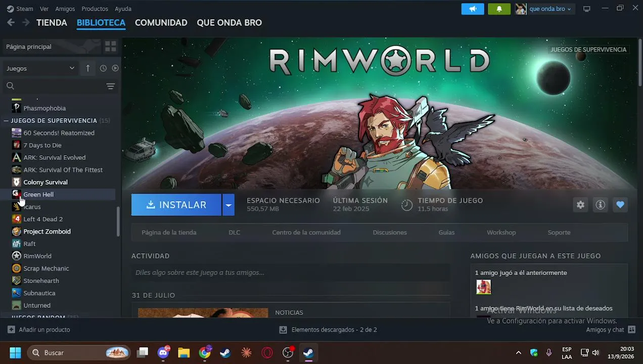This screenshot has height=364, width=643.
Task: Open File Explorer in the taskbar
Action: coord(183,352)
